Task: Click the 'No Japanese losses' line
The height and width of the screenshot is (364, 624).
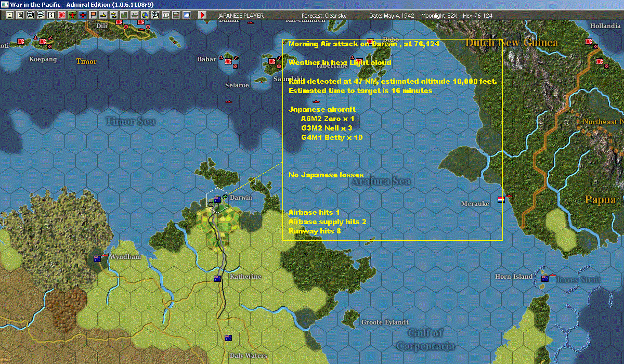Action: (326, 175)
